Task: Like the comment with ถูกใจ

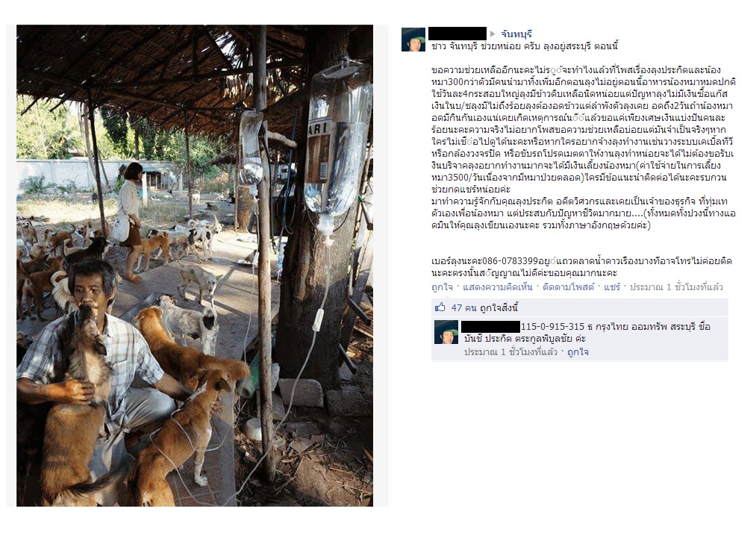Action: click(x=578, y=352)
